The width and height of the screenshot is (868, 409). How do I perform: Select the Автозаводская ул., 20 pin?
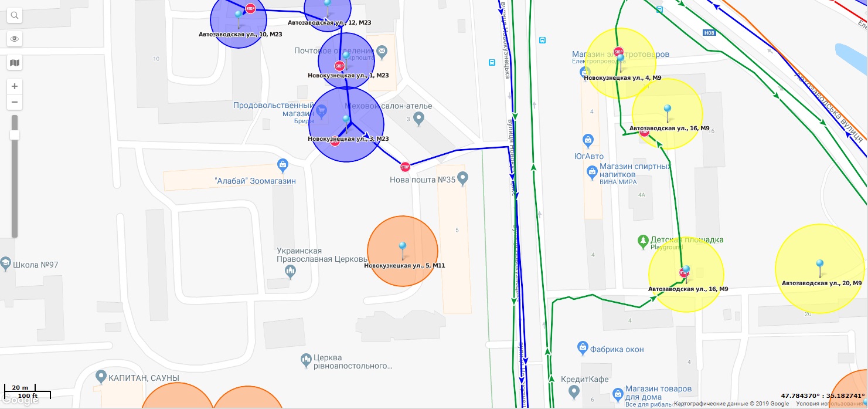tap(819, 266)
